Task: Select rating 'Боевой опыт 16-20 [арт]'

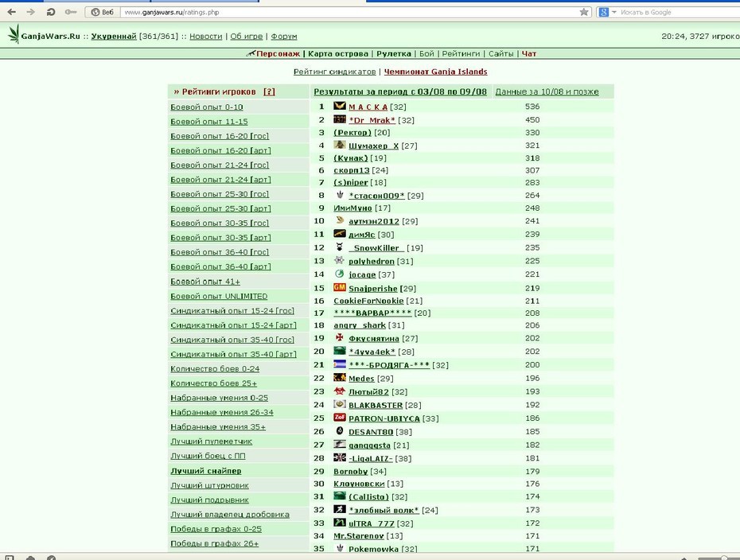Action: pyautogui.click(x=221, y=150)
